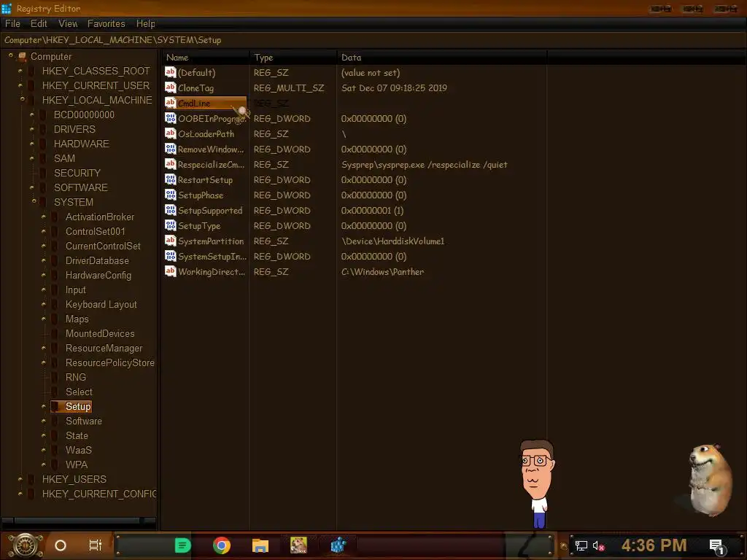Expand the SOFTWARE key
This screenshot has width=747, height=560.
[x=32, y=187]
